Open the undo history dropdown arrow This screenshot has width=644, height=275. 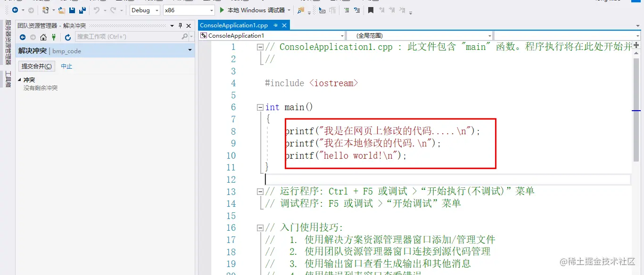[104, 10]
